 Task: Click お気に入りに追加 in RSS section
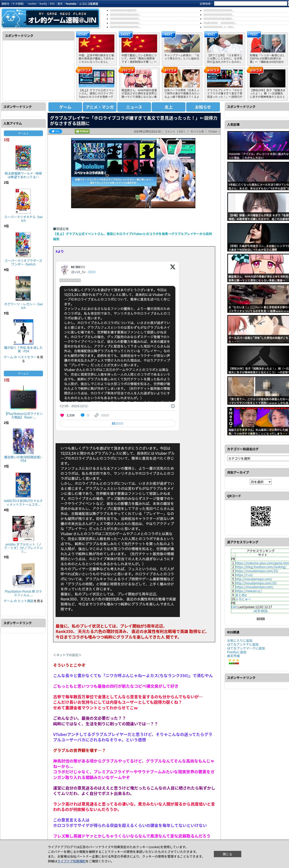click(x=239, y=640)
